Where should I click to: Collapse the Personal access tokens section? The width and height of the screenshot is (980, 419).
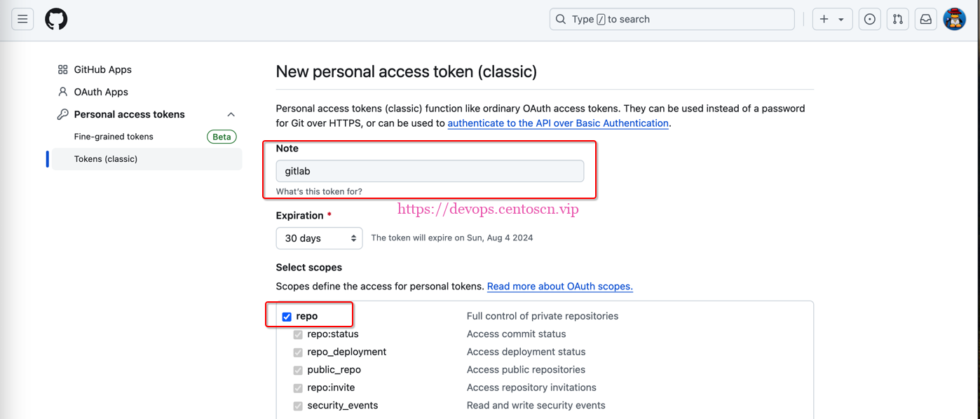point(231,114)
